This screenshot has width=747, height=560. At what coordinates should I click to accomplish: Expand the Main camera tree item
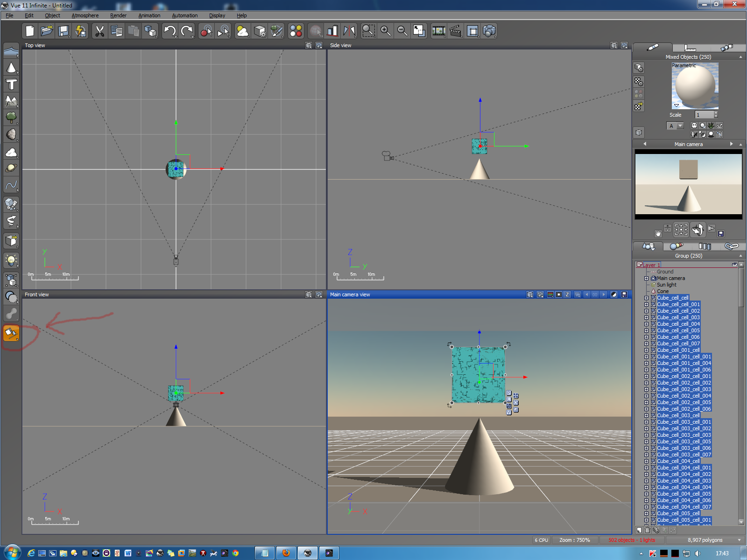(x=647, y=278)
